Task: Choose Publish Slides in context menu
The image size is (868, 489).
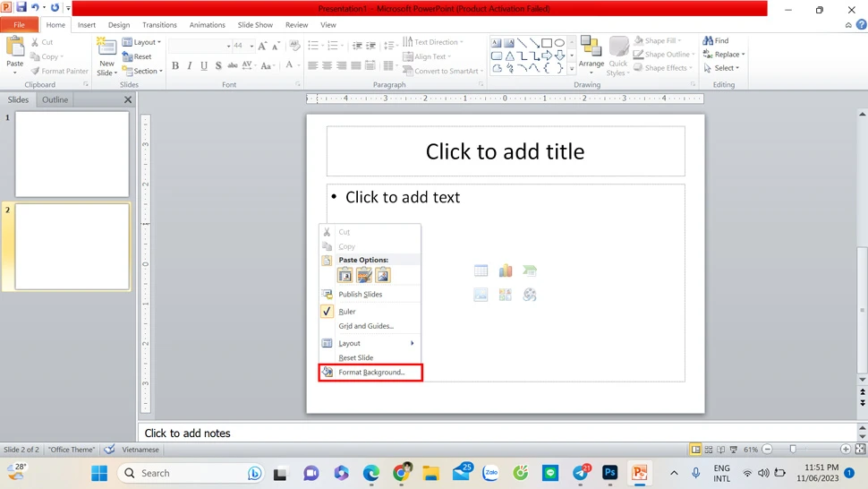Action: [x=370, y=294]
